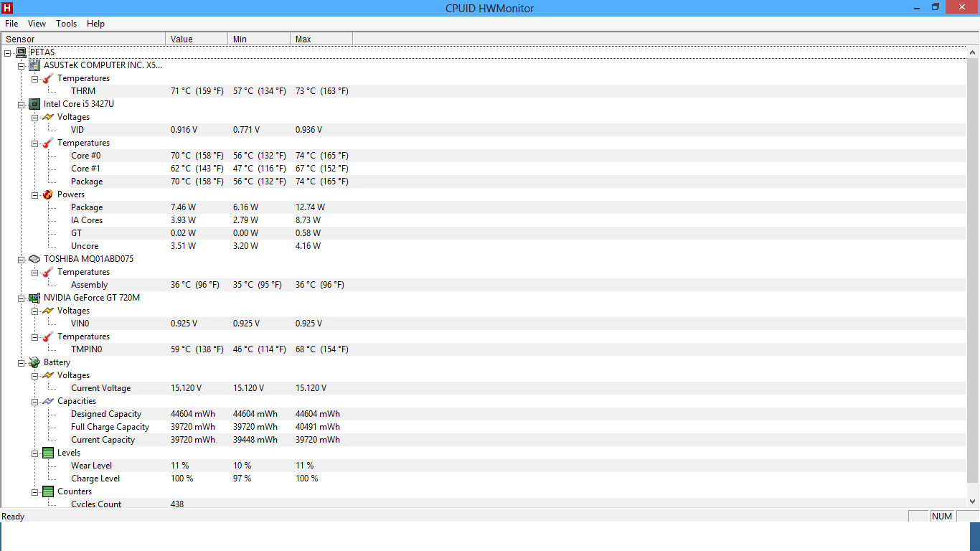Click the Sensor column header

tap(83, 39)
